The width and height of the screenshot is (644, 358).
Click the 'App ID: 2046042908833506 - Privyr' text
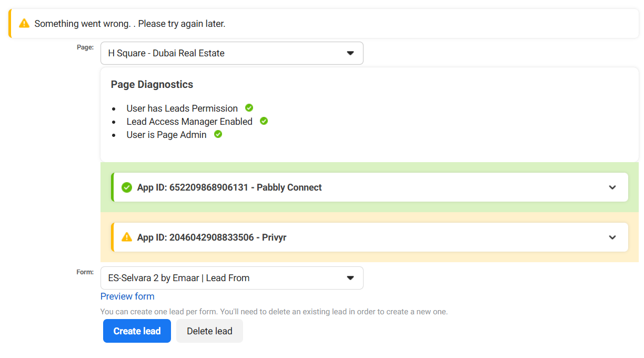(x=212, y=237)
